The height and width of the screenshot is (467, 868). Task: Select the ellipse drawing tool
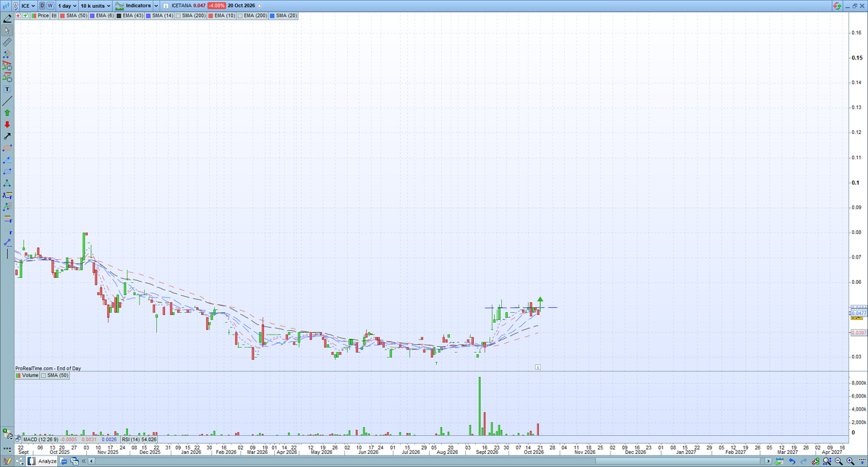[7, 148]
